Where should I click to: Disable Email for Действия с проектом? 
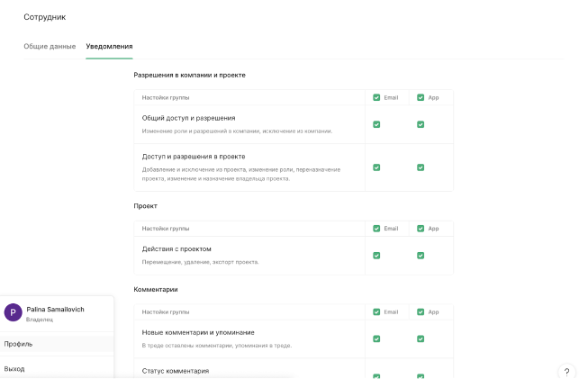(376, 255)
